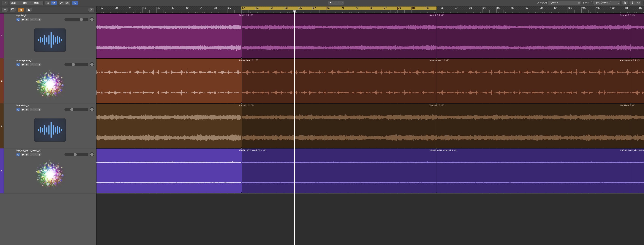Open the 編集 menu
Image resolution: width=644 pixels, height=245 pixels.
pos(15,3)
